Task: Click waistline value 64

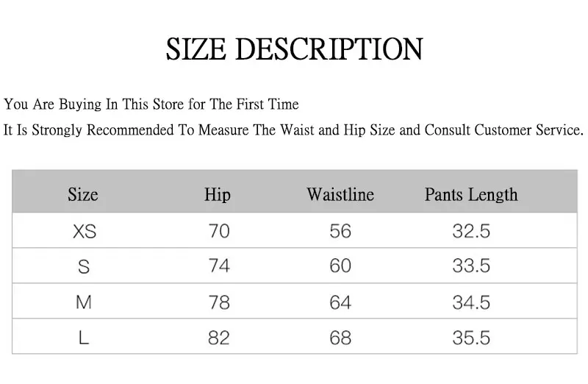Action: [340, 302]
